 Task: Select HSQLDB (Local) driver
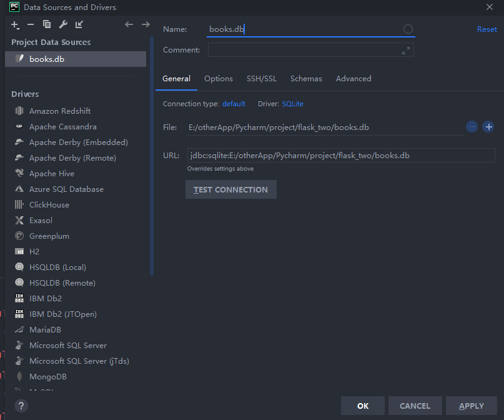coord(76,267)
